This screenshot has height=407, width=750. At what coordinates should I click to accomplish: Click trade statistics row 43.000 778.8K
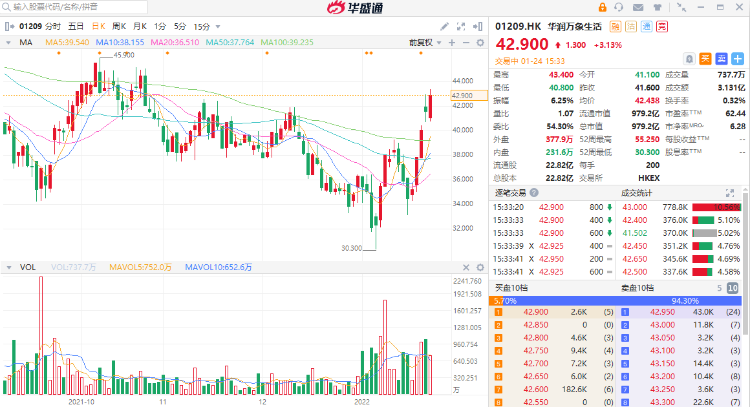[681, 208]
